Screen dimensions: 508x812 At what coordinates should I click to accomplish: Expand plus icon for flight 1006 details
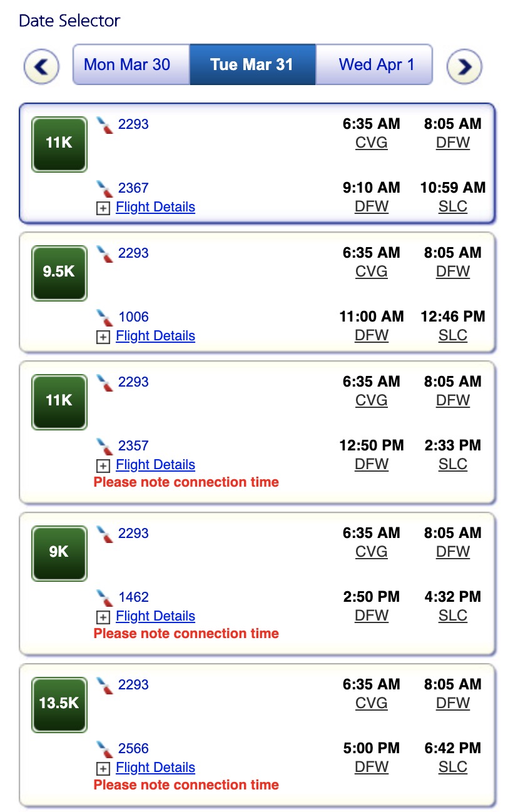(103, 337)
